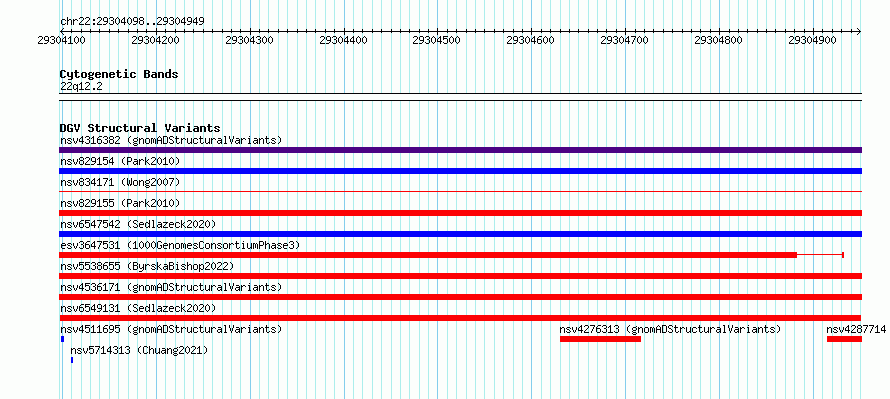This screenshot has width=890, height=399.
Task: Click the nsv4316382 gnomAD variant label
Action: (x=171, y=140)
